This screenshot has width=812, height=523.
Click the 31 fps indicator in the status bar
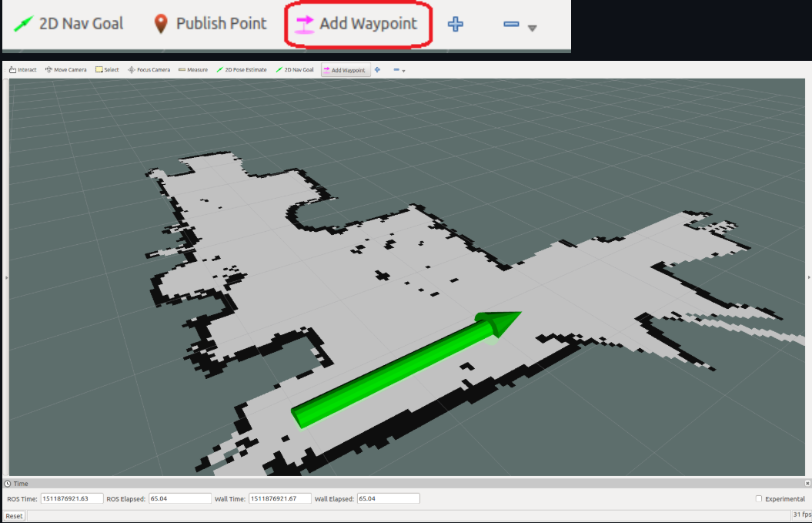[802, 515]
